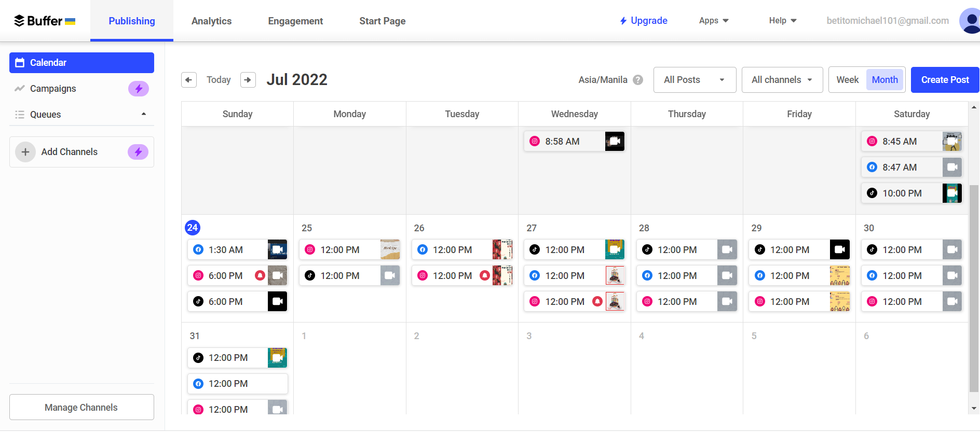Collapse the Queues section
Image resolution: width=980 pixels, height=433 pixels.
(x=144, y=114)
